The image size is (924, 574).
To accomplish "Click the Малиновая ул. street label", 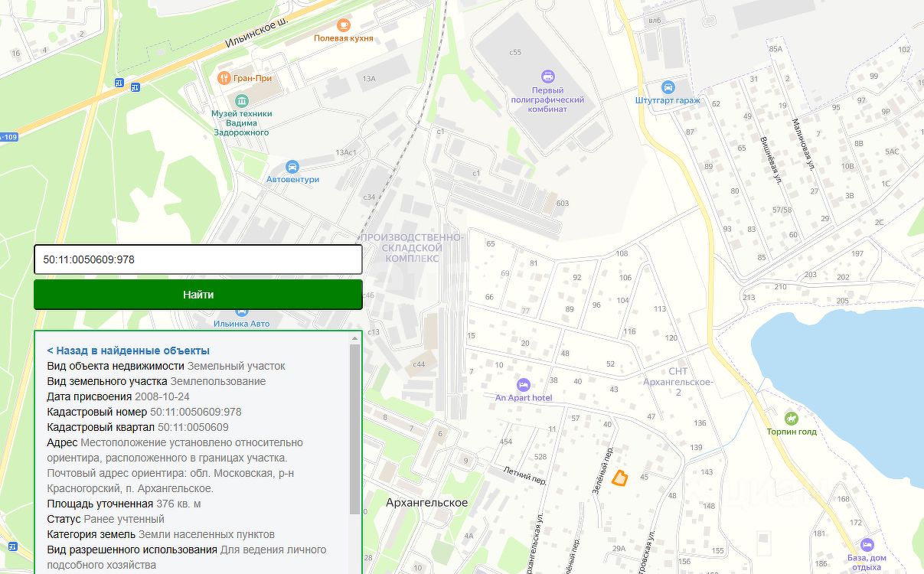I will [803, 143].
